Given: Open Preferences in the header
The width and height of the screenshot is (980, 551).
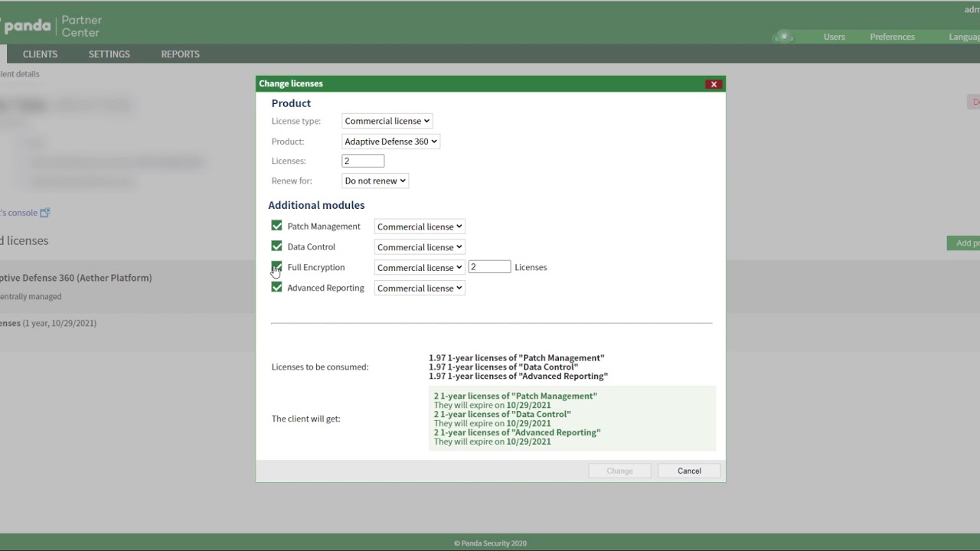Looking at the screenshot, I should (892, 37).
